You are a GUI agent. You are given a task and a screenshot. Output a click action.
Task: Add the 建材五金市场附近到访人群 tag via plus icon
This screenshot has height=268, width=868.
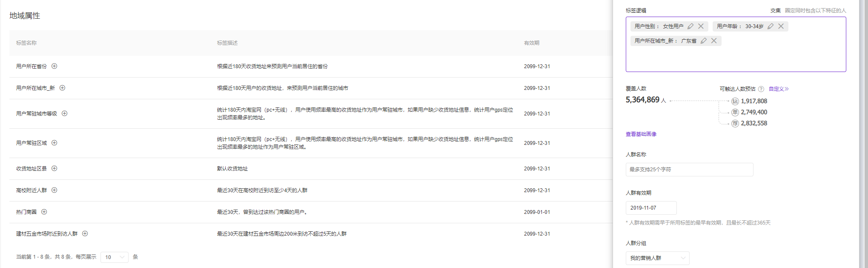(85, 233)
